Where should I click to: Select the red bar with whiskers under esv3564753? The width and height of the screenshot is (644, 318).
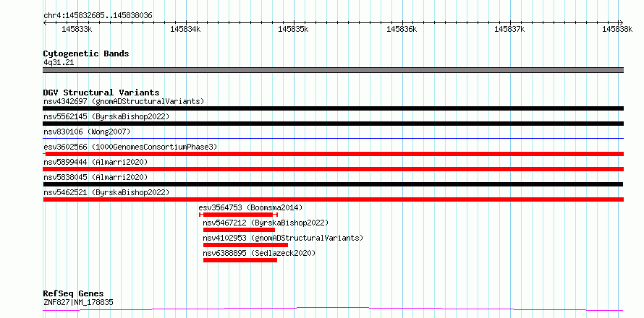click(x=238, y=215)
